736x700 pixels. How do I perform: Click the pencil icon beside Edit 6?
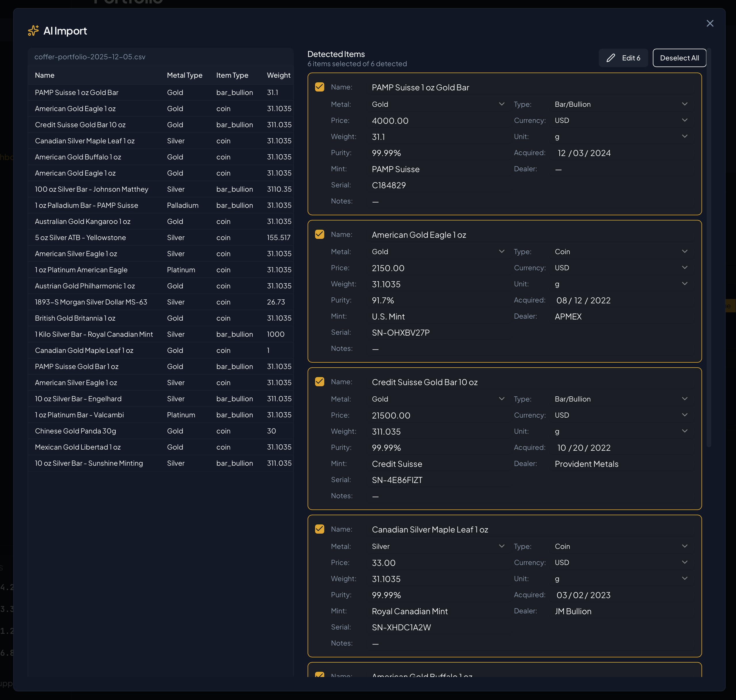tap(611, 58)
